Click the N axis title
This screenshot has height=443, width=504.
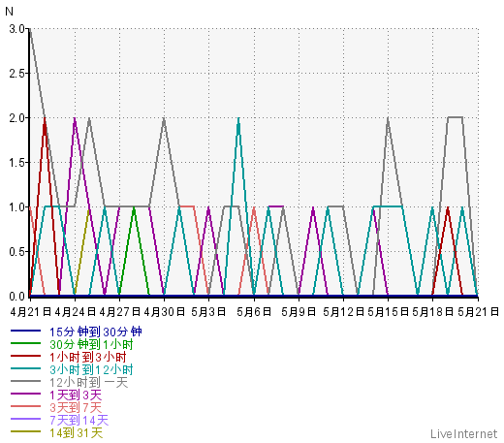[x=9, y=12]
